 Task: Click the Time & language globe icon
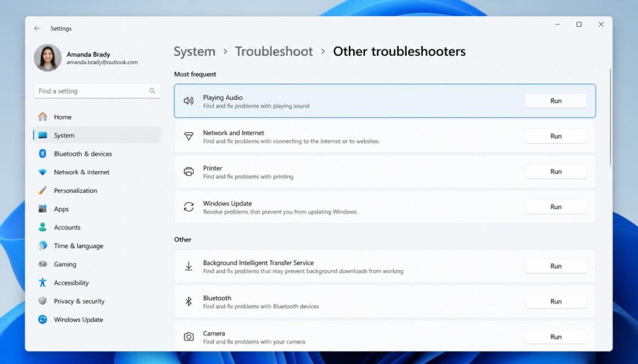tap(43, 246)
